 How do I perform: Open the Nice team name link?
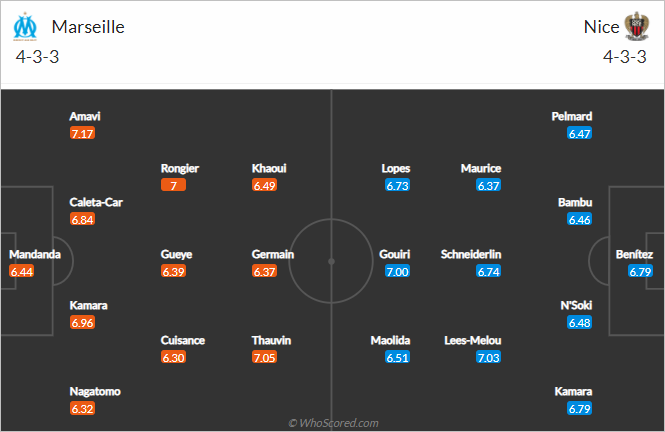601,27
